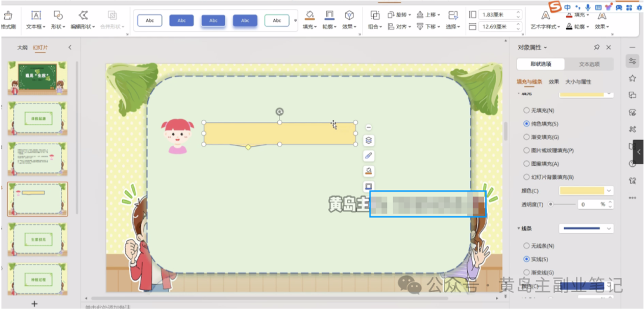Switch to Text Options (文本选项) tab

(589, 64)
